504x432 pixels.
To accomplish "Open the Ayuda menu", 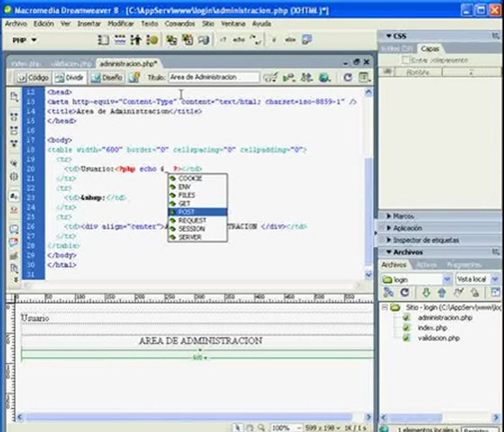I will pos(262,24).
